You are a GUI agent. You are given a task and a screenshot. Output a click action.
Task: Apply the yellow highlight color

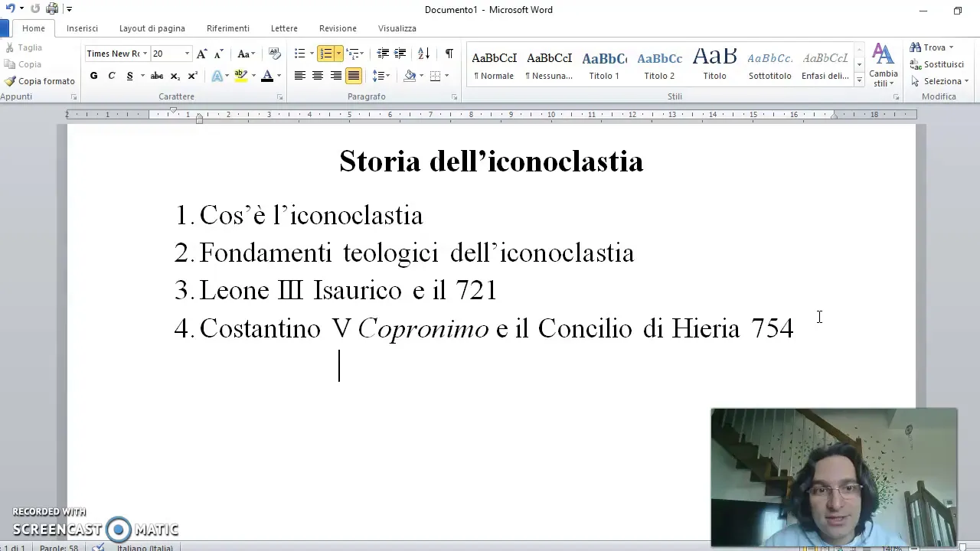(240, 76)
